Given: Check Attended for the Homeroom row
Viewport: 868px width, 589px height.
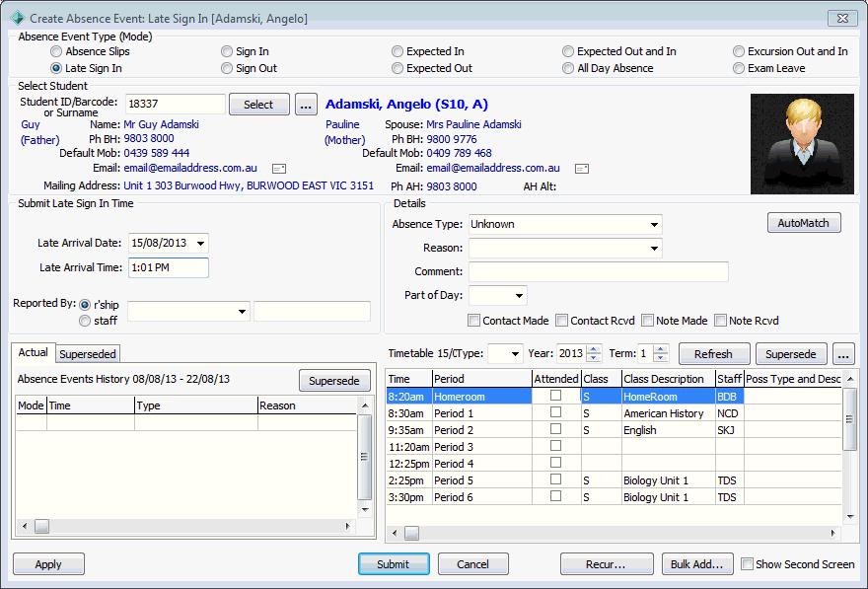Looking at the screenshot, I should (x=555, y=396).
